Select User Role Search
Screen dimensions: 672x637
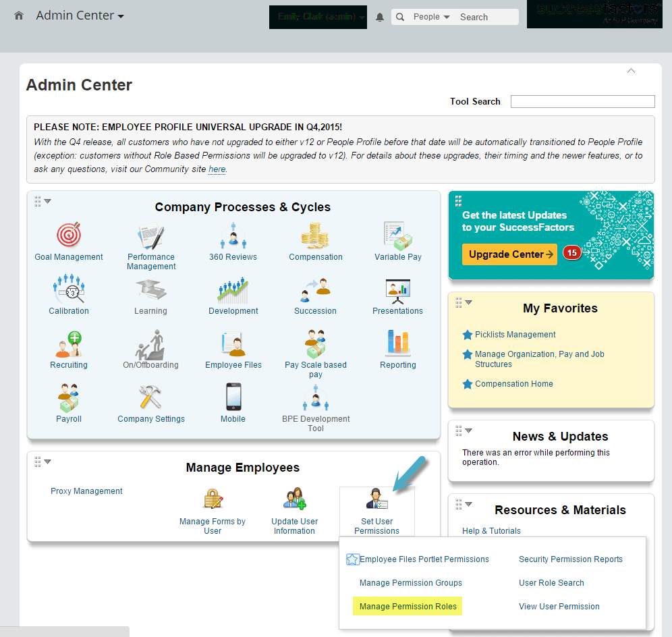coord(551,583)
